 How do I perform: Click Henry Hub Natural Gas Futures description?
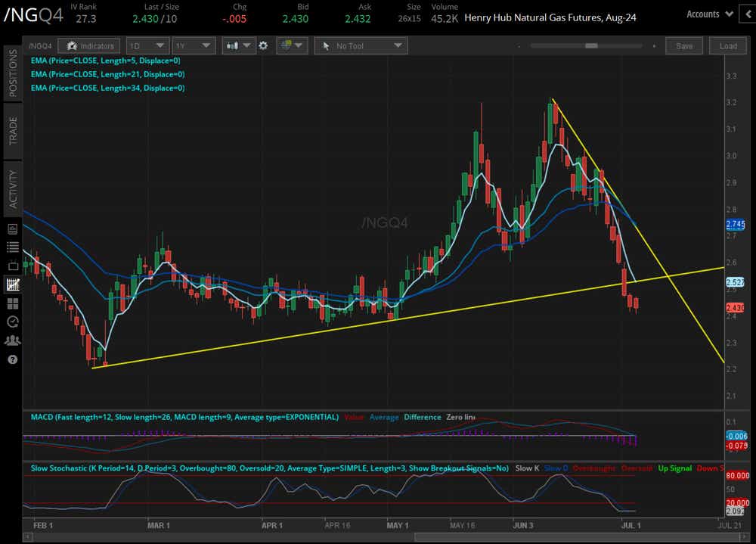[x=550, y=18]
